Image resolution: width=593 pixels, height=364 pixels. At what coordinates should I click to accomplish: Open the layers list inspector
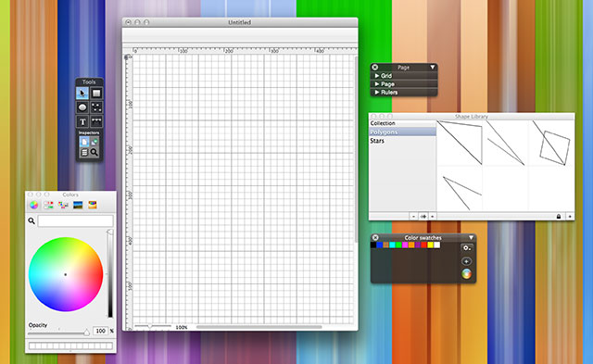[84, 152]
